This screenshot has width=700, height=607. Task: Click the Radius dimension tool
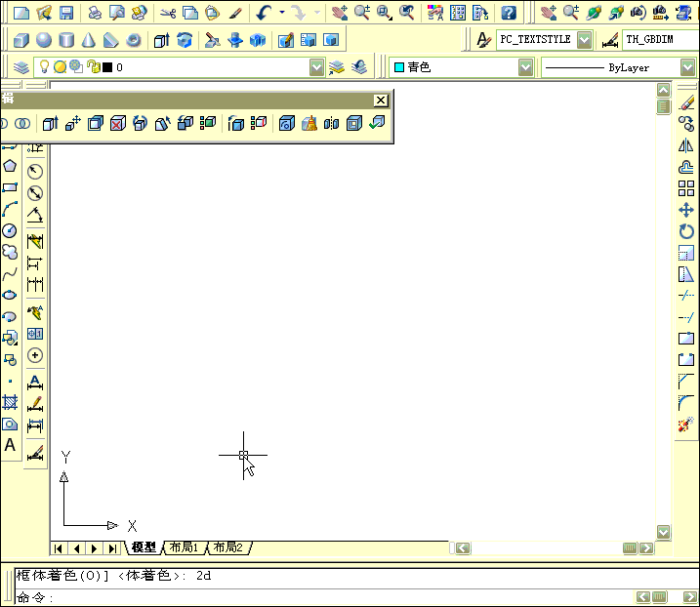click(x=35, y=172)
